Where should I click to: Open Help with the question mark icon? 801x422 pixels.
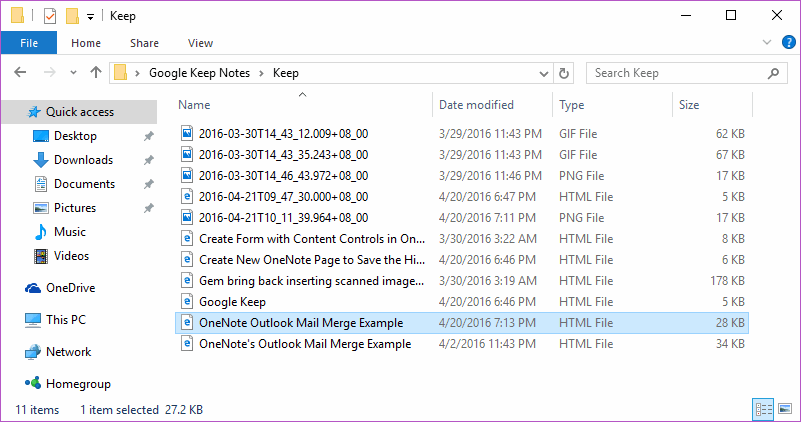[788, 42]
